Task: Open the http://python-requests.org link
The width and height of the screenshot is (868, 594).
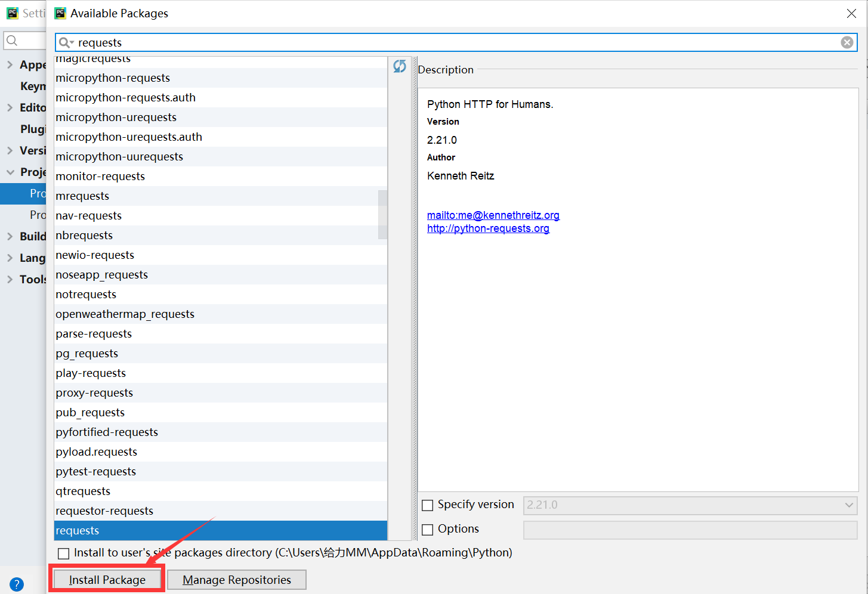Action: (488, 228)
